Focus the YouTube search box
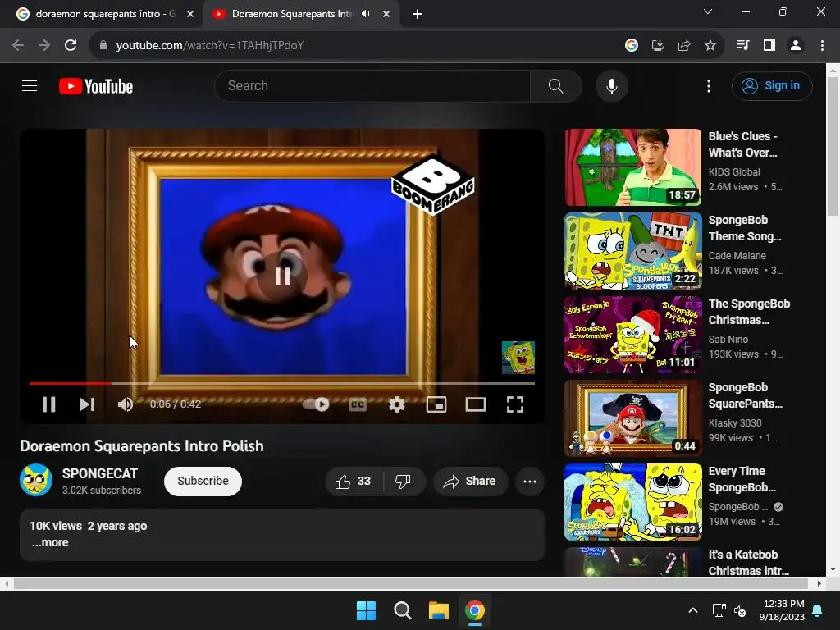The image size is (840, 630). pos(373,85)
